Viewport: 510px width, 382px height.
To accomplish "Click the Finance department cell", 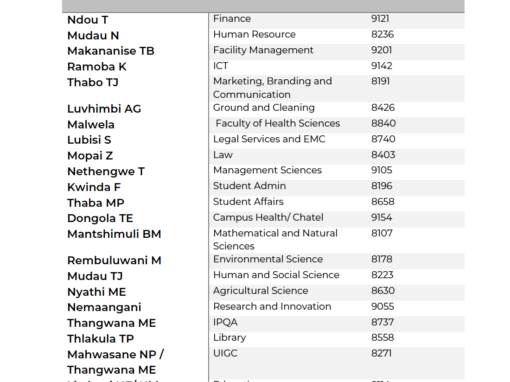I will (232, 19).
